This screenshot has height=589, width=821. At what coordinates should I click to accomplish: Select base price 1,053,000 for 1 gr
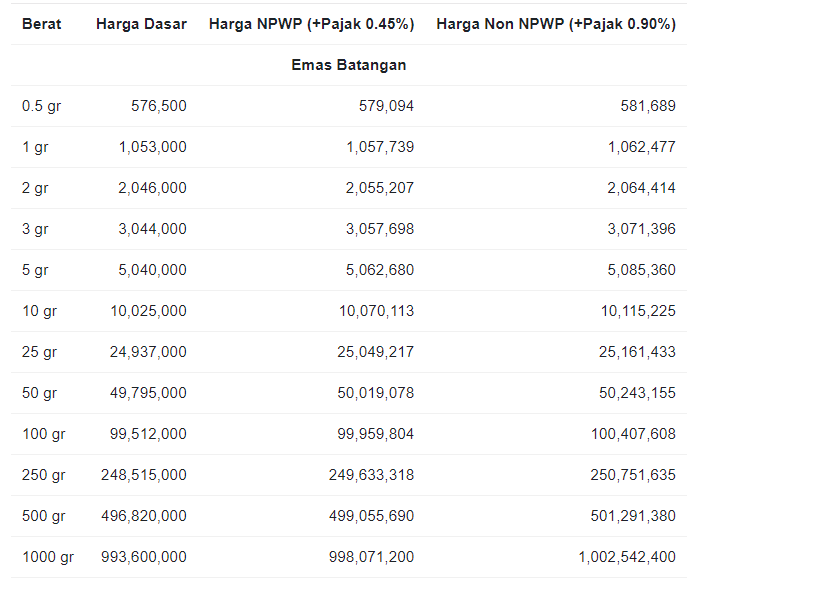pos(152,147)
